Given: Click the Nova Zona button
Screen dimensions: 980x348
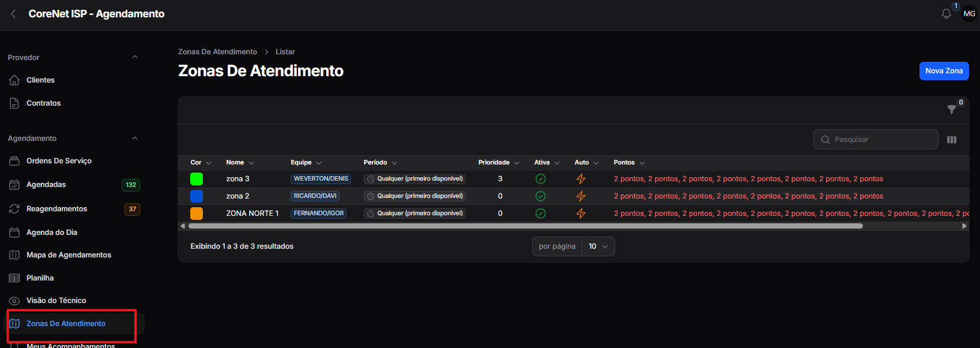Looking at the screenshot, I should (x=944, y=71).
